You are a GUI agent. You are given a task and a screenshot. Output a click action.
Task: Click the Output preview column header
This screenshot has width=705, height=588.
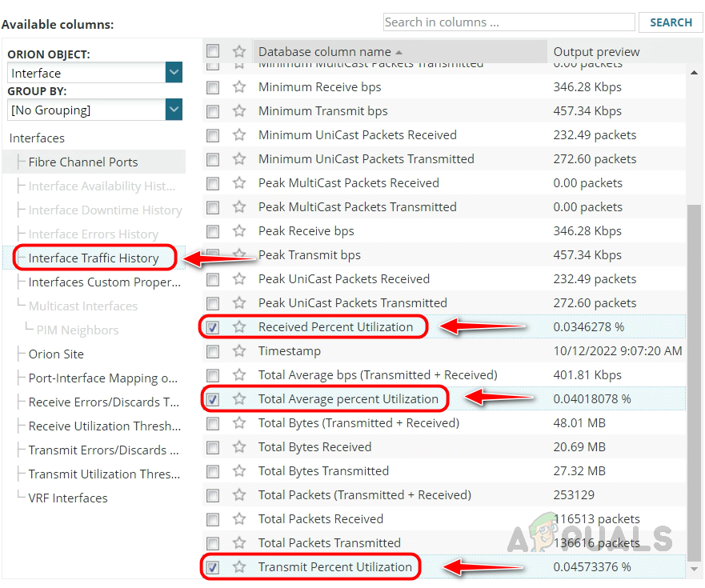point(596,52)
